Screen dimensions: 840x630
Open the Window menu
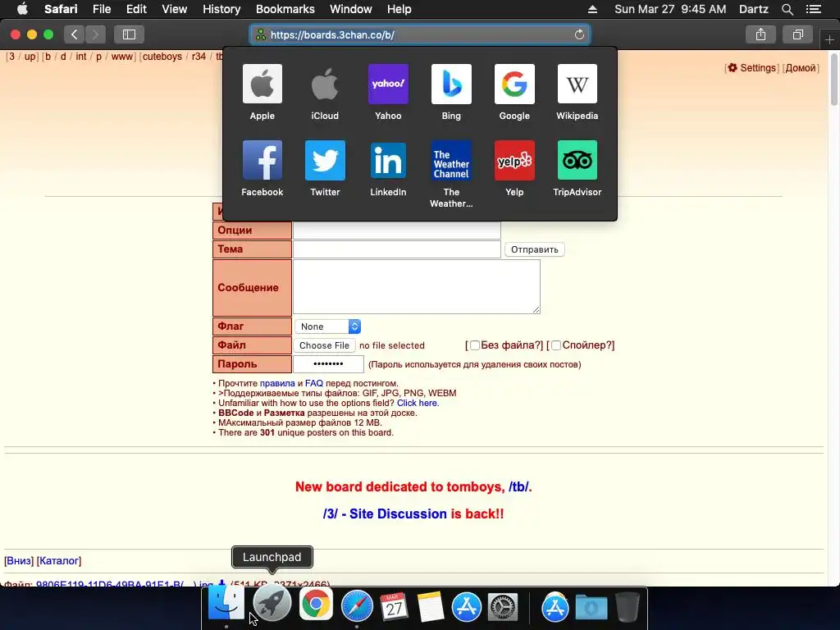tap(350, 9)
